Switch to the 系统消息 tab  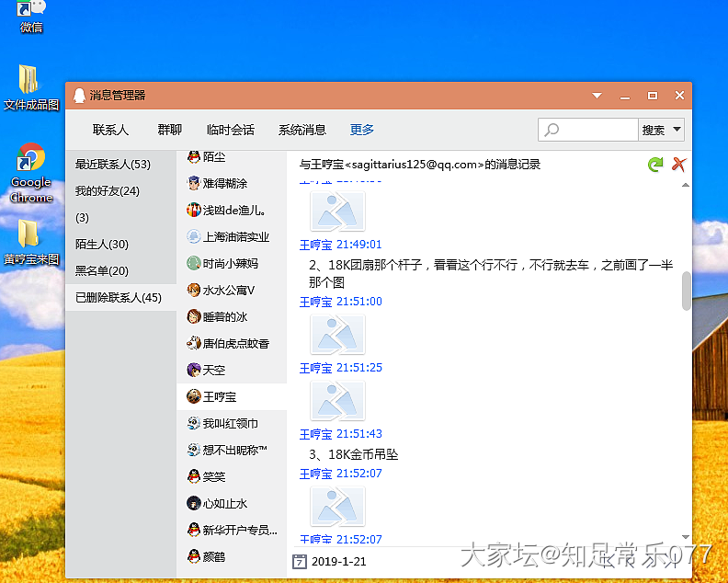pyautogui.click(x=302, y=130)
